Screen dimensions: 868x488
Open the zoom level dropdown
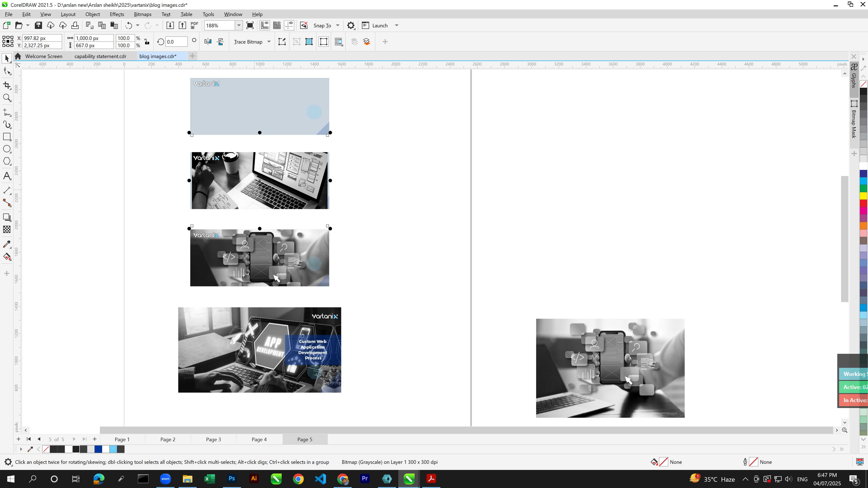click(x=238, y=26)
